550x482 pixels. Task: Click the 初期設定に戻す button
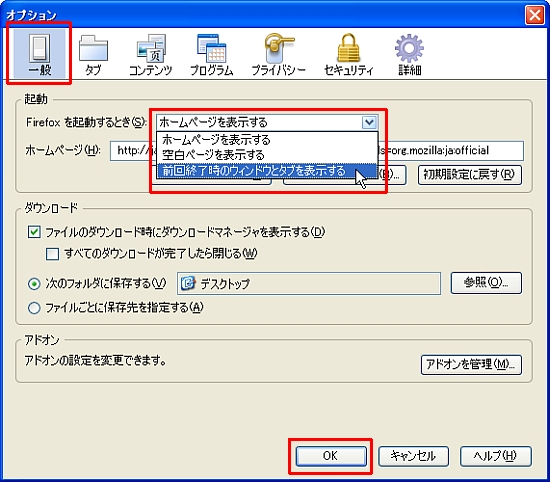tap(469, 175)
